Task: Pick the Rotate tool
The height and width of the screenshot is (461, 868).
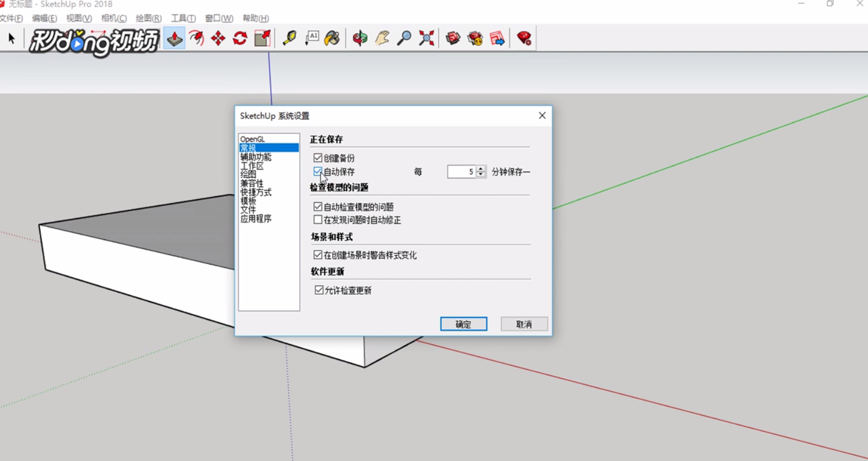Action: point(240,38)
